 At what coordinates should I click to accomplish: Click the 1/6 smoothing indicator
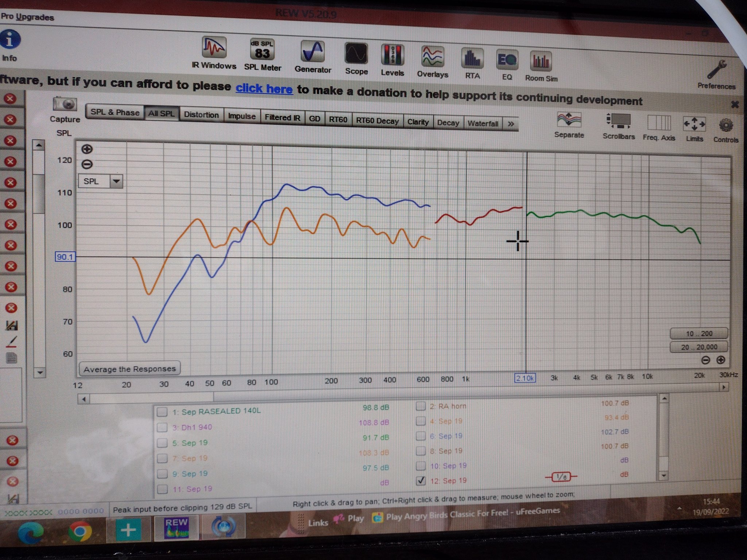click(561, 477)
